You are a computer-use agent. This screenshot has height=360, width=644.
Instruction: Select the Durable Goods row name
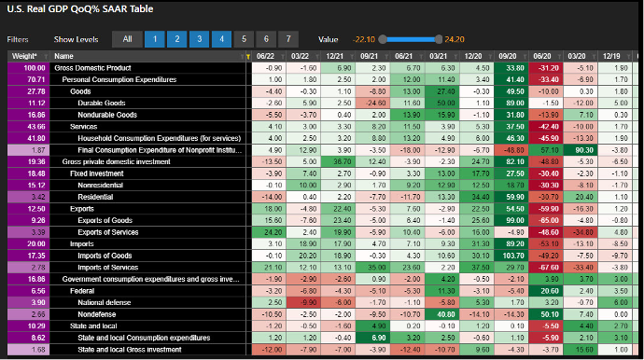(x=102, y=103)
